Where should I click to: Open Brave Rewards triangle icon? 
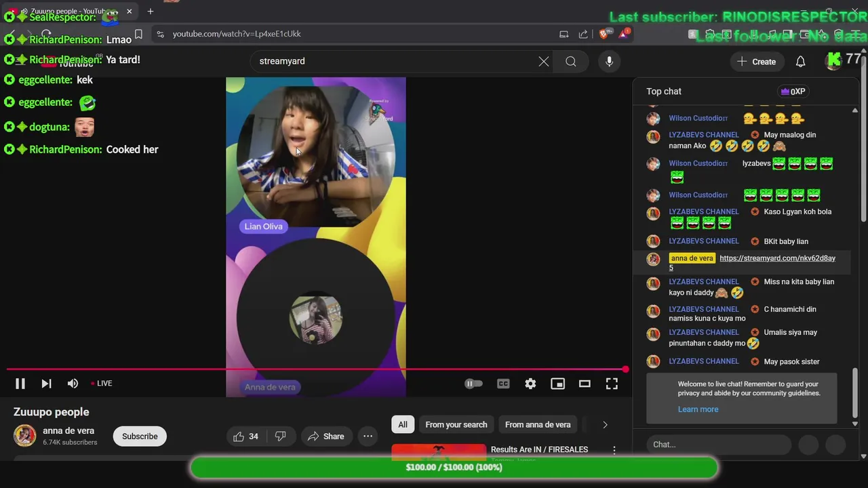(x=624, y=34)
